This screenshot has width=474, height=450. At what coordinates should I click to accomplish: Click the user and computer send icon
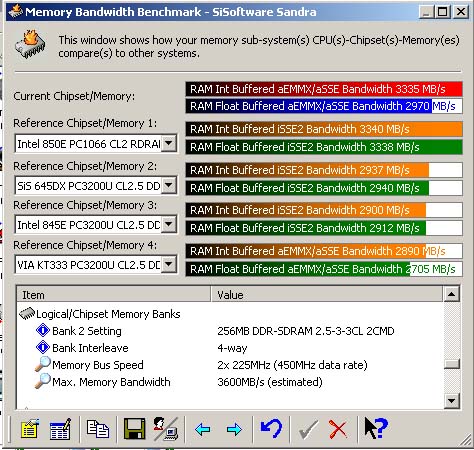point(166,429)
